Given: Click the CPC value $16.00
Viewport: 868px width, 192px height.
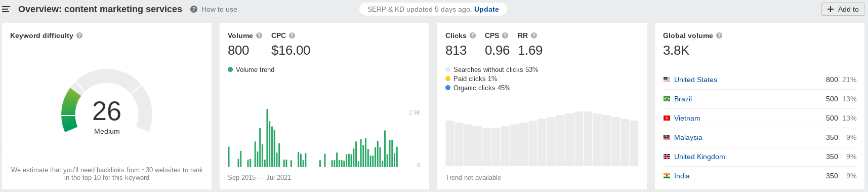Looking at the screenshot, I should tap(291, 50).
